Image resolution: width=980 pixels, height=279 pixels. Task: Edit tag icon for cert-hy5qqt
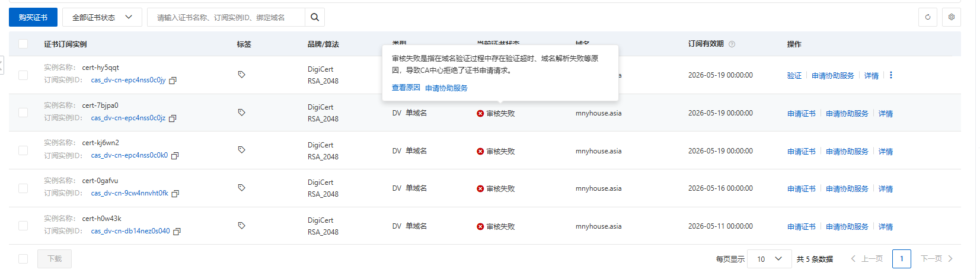tap(241, 75)
